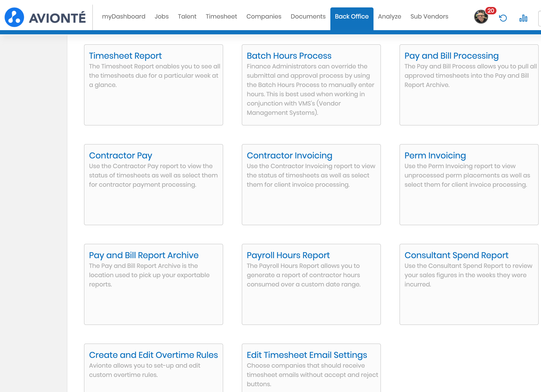The height and width of the screenshot is (392, 541).
Task: Open the Contractor Invoicing report
Action: click(x=289, y=155)
